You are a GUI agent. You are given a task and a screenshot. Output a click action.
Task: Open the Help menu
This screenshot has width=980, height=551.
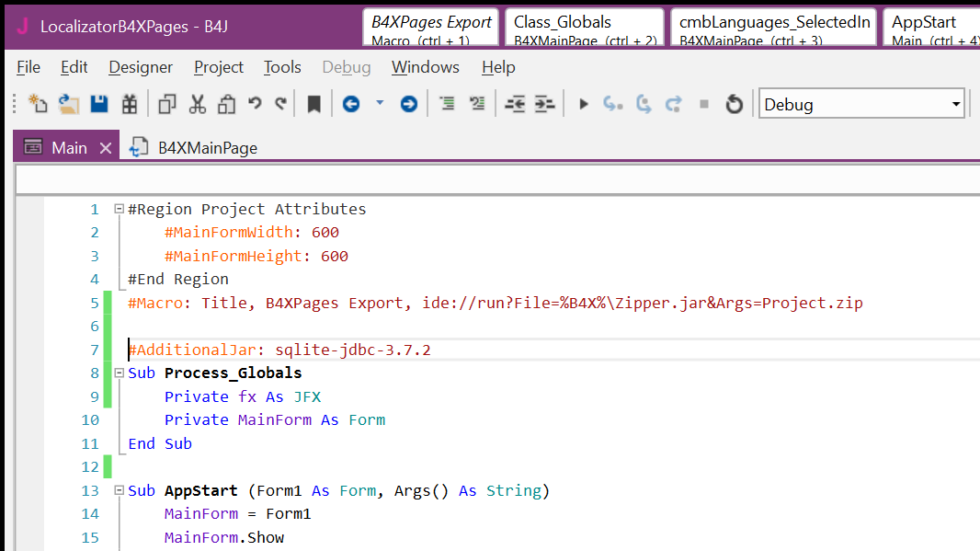498,67
